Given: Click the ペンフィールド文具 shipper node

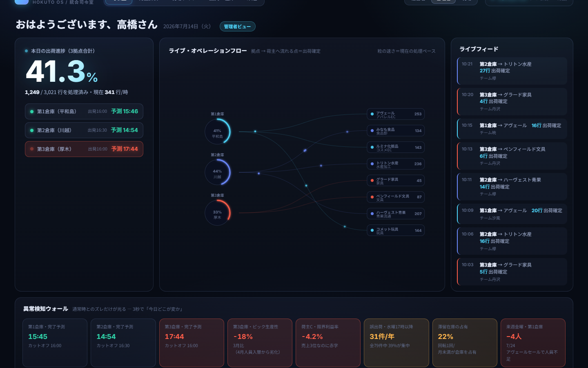Looking at the screenshot, I should point(396,197).
